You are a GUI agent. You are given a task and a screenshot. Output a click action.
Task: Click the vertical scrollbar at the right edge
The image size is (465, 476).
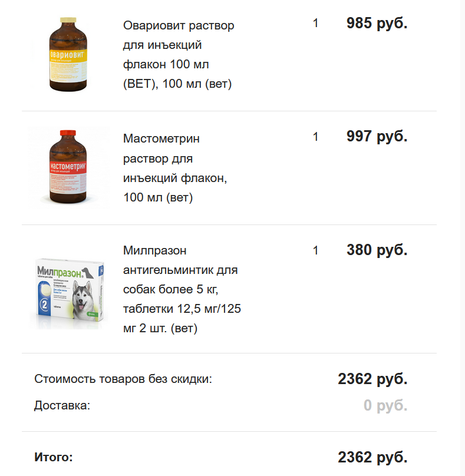click(462, 236)
